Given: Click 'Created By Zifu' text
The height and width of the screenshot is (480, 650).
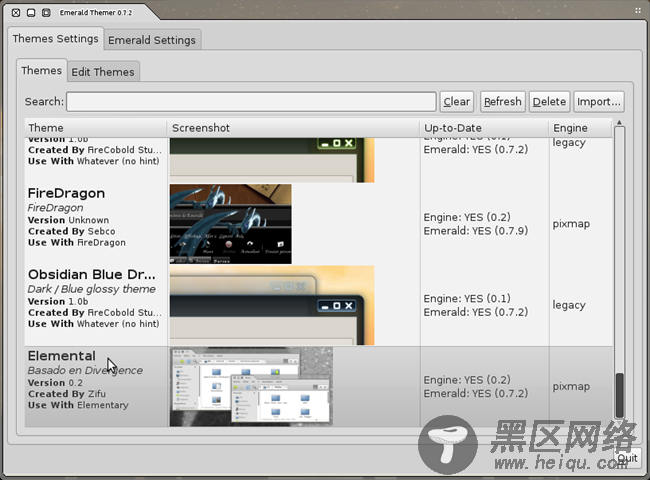Looking at the screenshot, I should click(67, 394).
